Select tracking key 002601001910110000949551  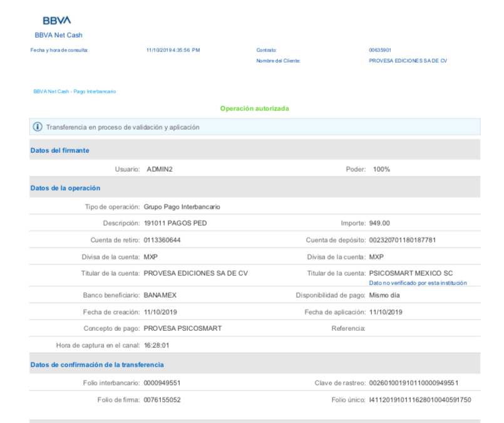(x=414, y=383)
